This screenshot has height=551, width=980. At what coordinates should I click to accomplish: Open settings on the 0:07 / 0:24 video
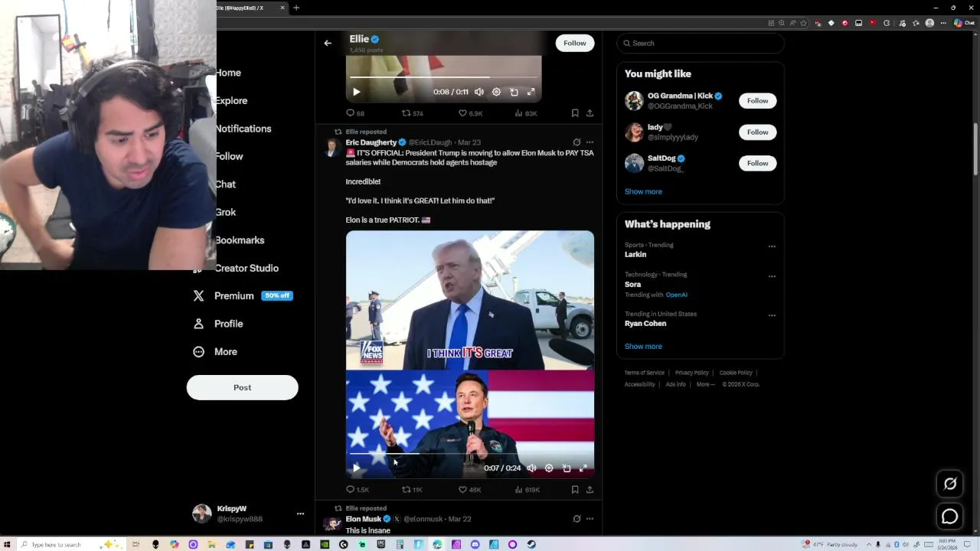click(549, 468)
